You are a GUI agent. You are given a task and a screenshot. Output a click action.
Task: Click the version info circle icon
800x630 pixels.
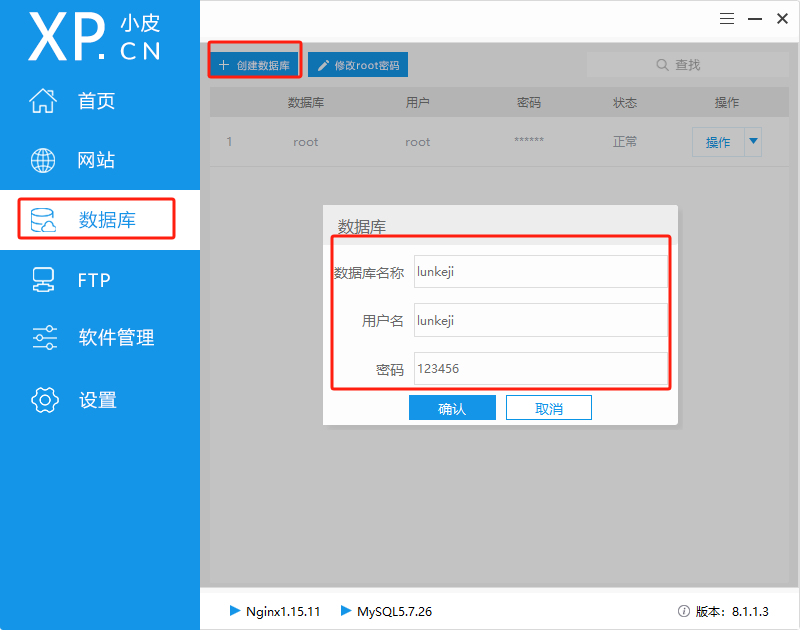[x=684, y=611]
